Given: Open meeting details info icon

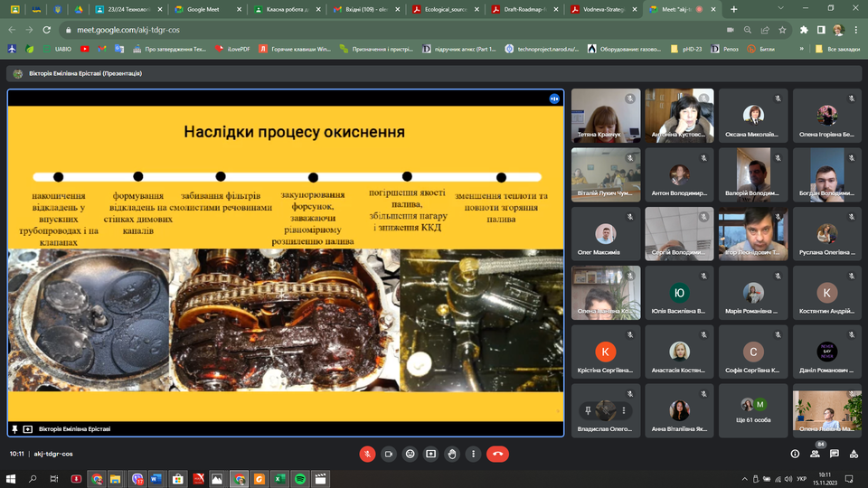Looking at the screenshot, I should [795, 454].
